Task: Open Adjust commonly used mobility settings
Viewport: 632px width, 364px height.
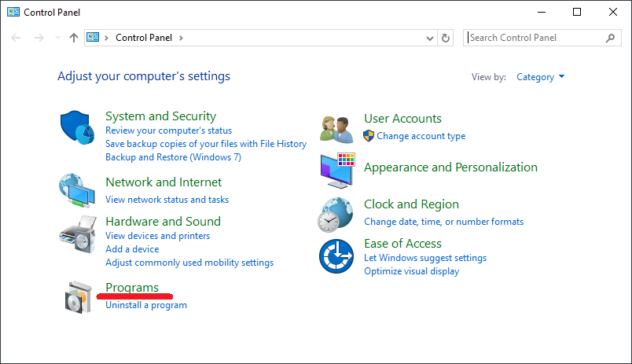Action: (x=189, y=263)
